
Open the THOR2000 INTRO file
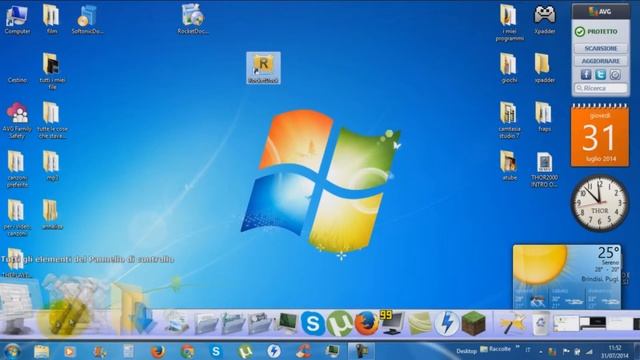click(x=544, y=169)
